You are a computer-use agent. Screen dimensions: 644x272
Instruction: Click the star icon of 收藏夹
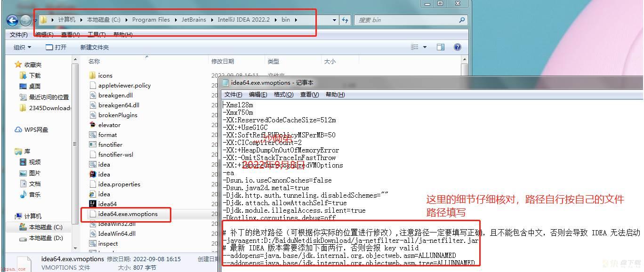(18, 64)
